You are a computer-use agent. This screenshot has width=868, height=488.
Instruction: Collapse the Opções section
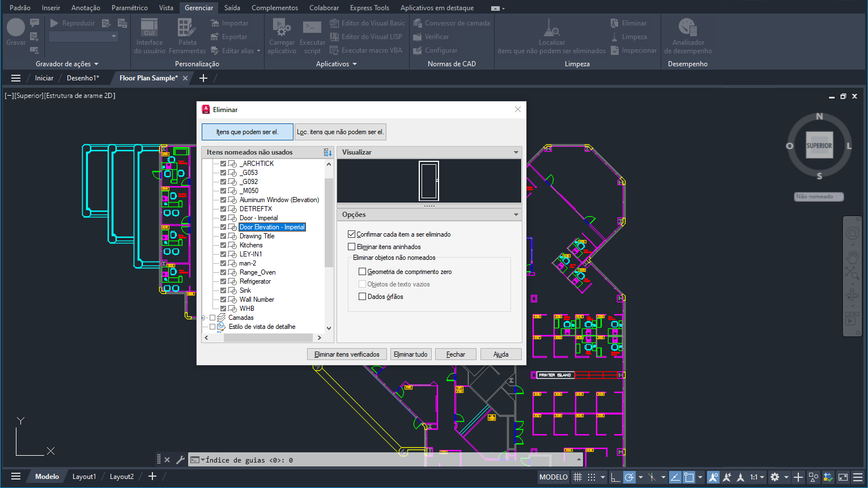pos(516,215)
